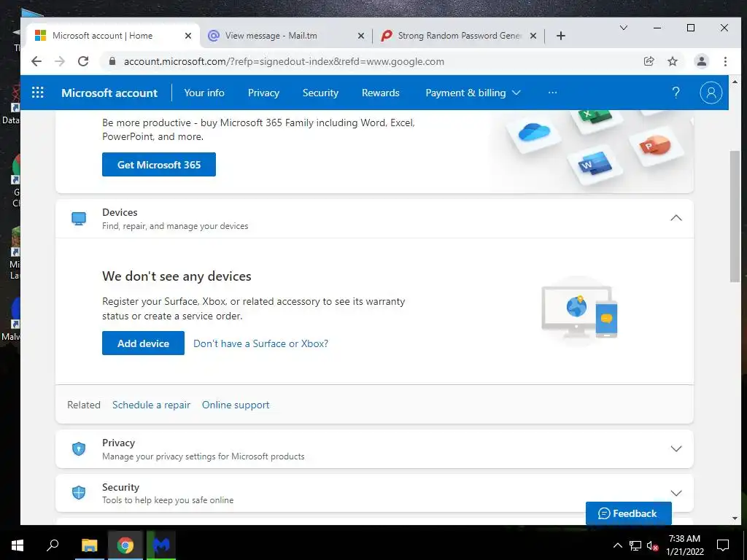Open Don't have a Surface or Xbox link
Image resolution: width=747 pixels, height=560 pixels.
click(x=260, y=343)
